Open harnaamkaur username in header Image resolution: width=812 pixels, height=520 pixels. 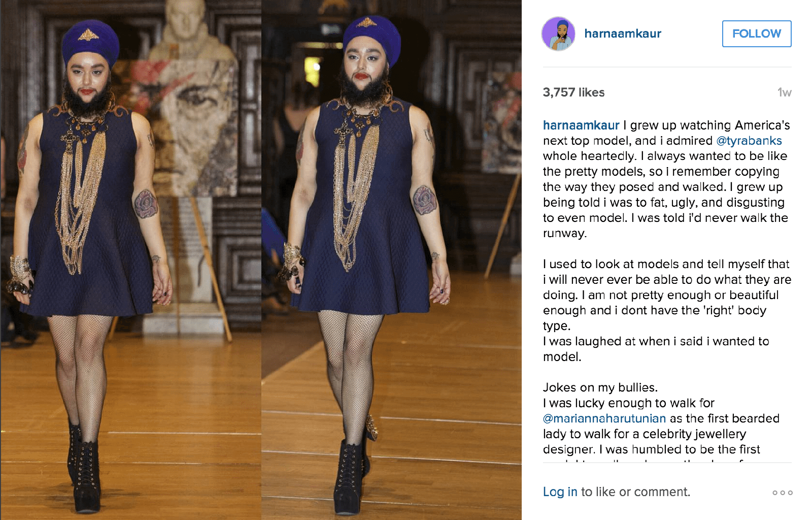pyautogui.click(x=623, y=34)
